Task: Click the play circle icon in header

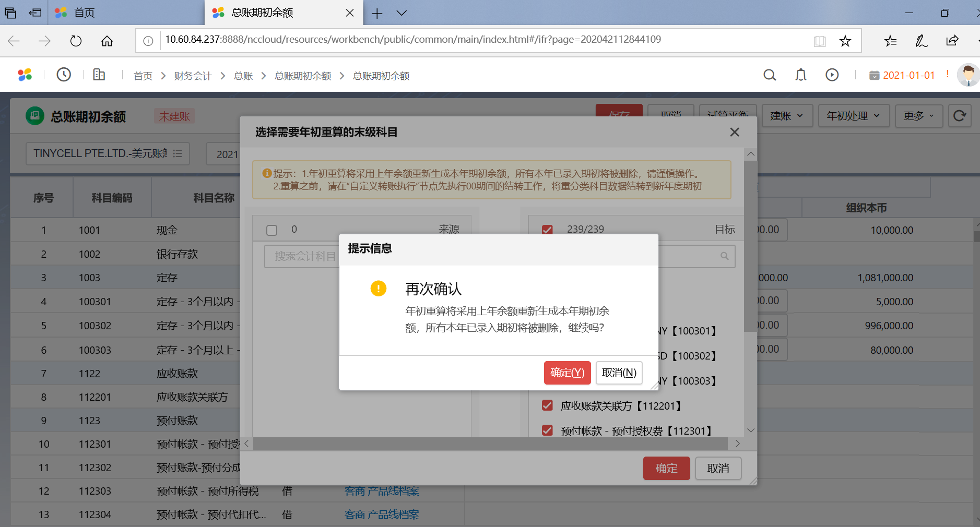Action: click(832, 75)
